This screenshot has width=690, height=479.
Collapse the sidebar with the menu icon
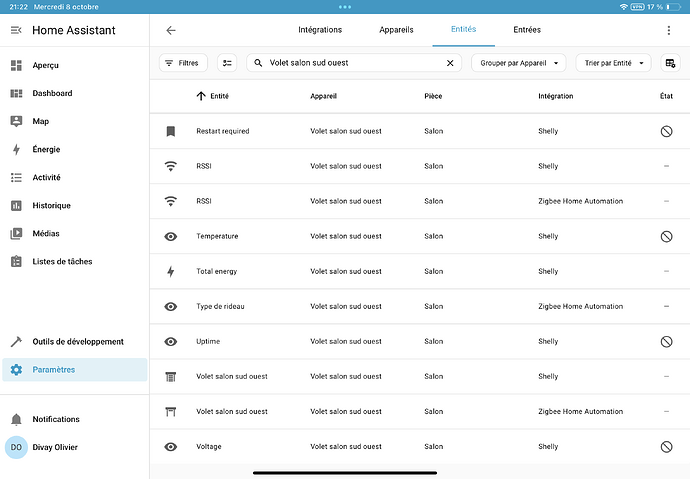(16, 30)
